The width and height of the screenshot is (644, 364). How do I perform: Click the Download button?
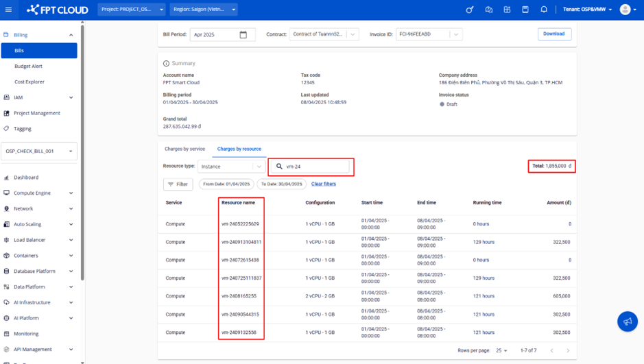click(x=554, y=34)
